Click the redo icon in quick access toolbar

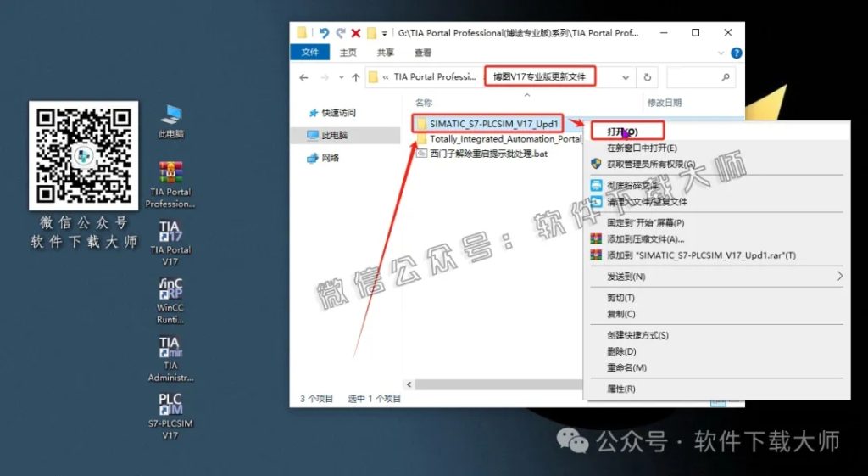click(341, 33)
